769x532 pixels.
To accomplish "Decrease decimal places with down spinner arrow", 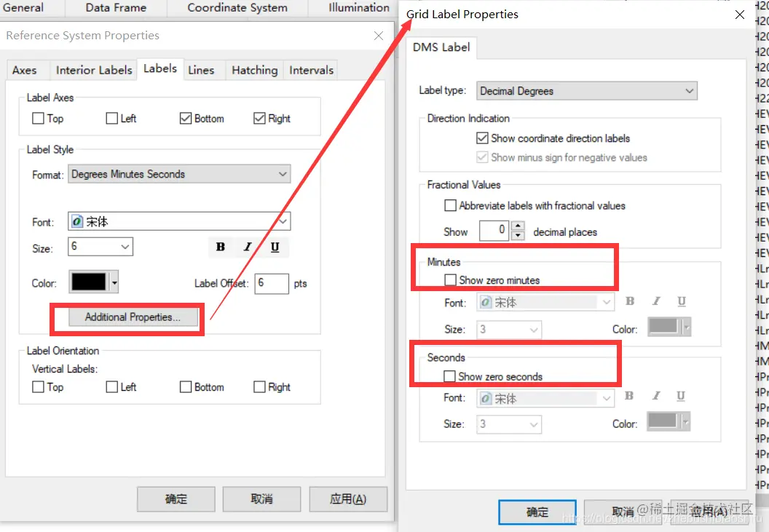I will 518,235.
